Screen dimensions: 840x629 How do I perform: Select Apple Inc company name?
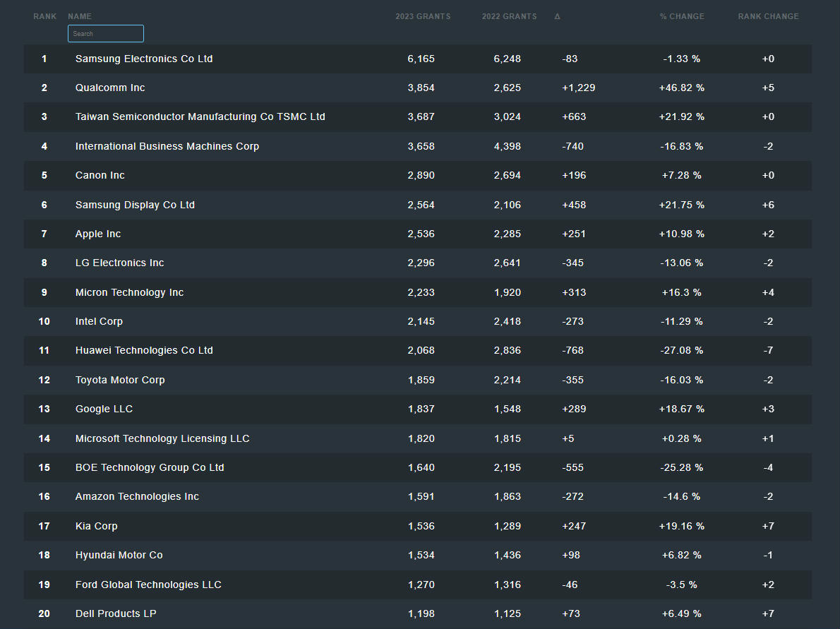[x=98, y=234]
